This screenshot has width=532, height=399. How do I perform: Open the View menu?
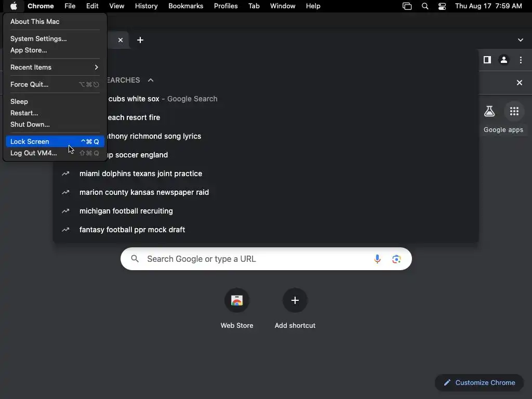(x=116, y=6)
